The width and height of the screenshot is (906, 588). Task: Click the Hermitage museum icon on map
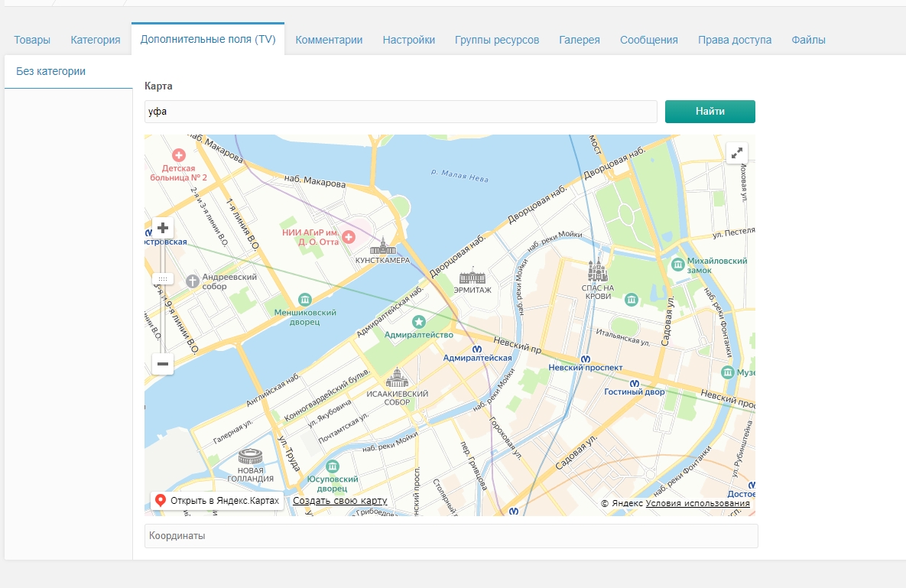pos(472,277)
